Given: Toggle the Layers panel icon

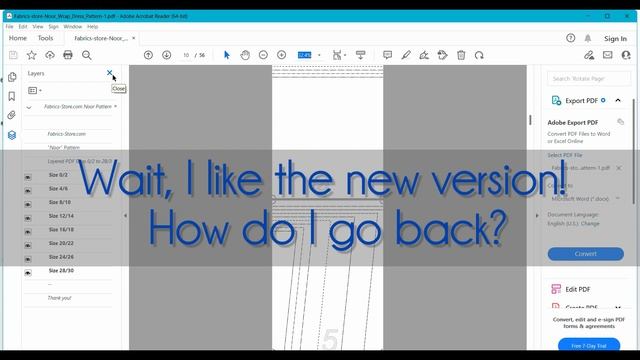Looking at the screenshot, I should point(12,135).
